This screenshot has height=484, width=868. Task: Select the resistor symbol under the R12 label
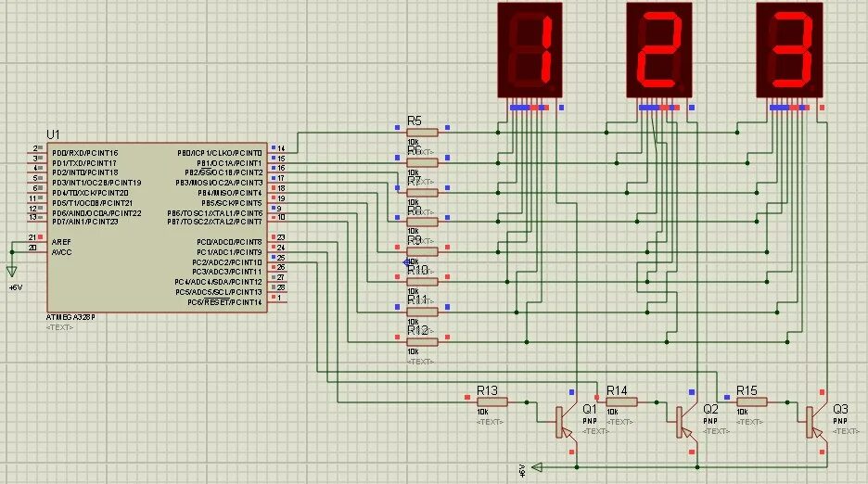click(x=422, y=342)
